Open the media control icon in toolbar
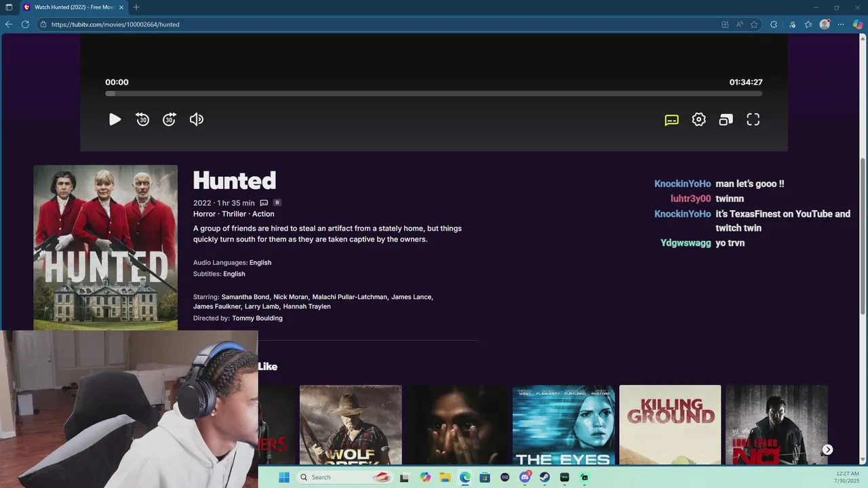Viewport: 868px width, 488px height. point(792,24)
